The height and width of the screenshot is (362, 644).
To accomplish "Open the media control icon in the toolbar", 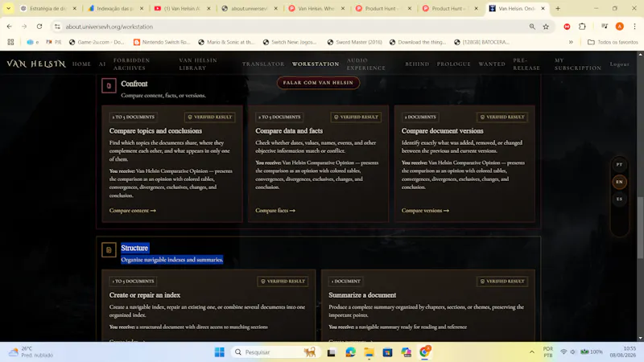I will click(x=605, y=27).
